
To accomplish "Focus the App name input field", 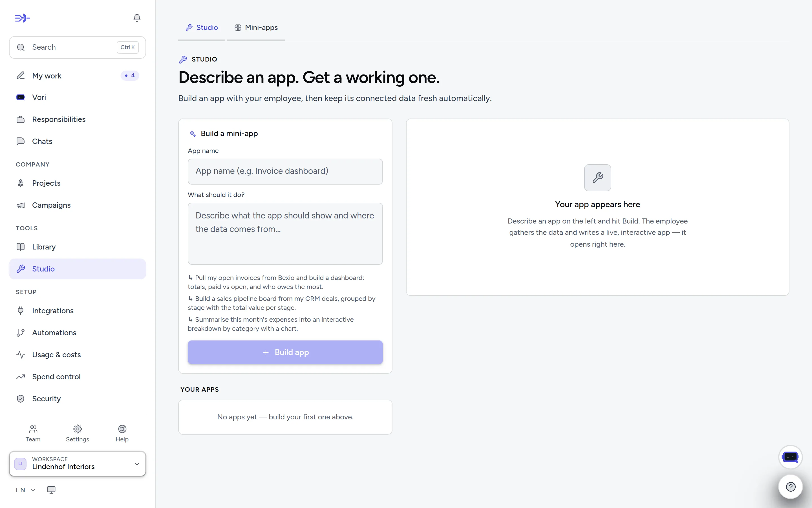I will tap(285, 171).
